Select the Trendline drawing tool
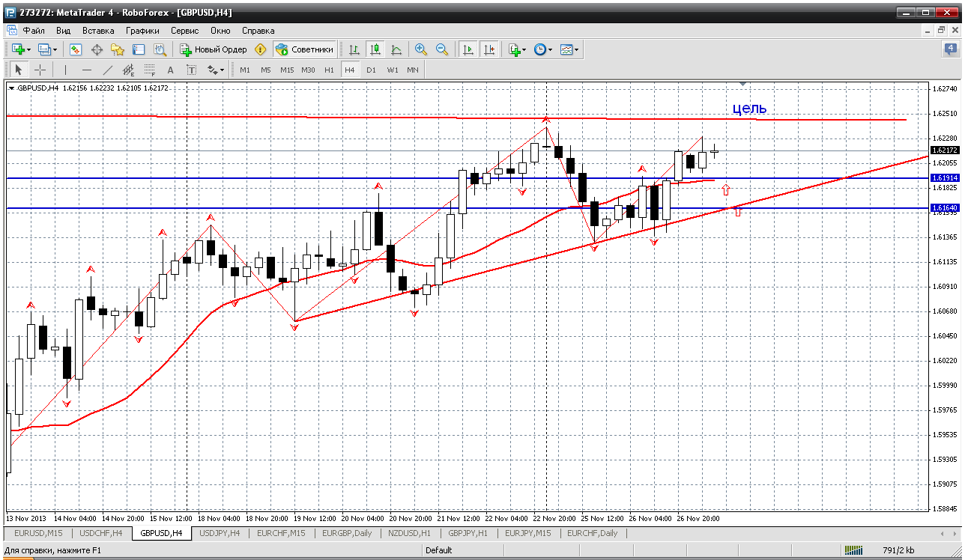965x560 pixels. click(108, 70)
